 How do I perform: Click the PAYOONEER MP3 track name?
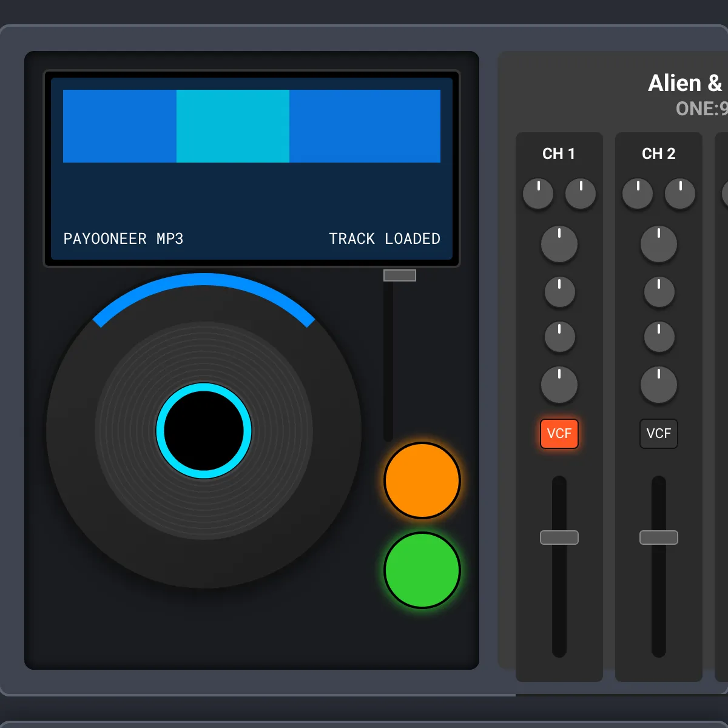[x=123, y=238]
